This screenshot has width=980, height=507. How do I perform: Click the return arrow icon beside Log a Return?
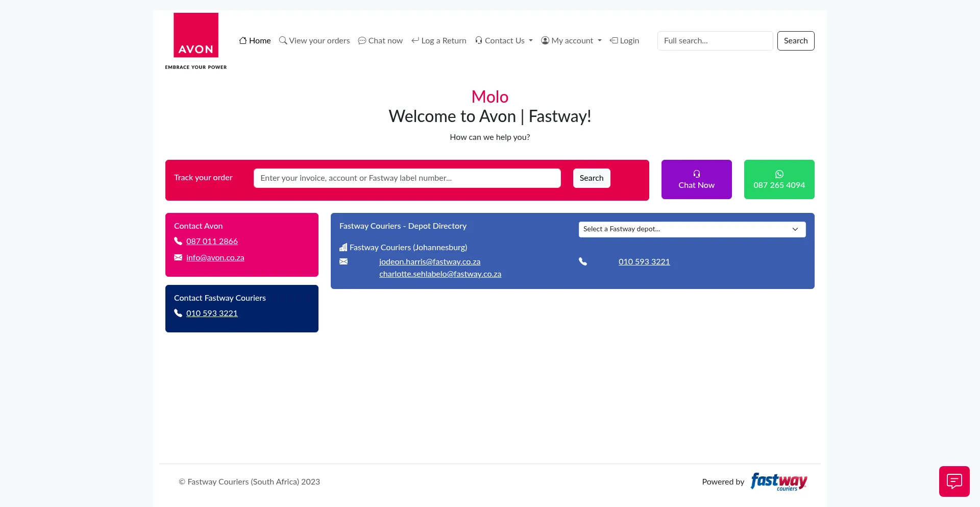click(414, 40)
